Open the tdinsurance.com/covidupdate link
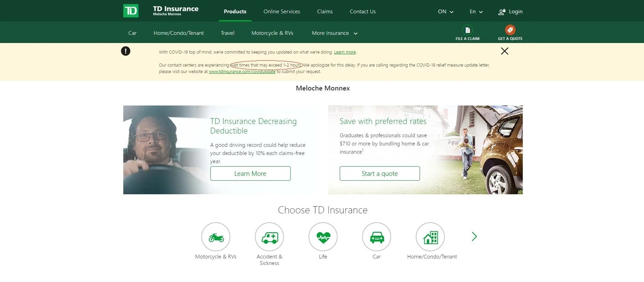 [x=242, y=72]
